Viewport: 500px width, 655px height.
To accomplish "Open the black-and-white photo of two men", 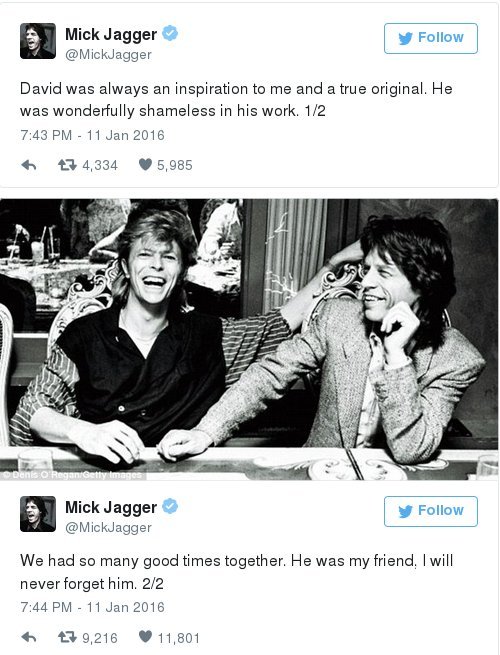I will click(x=249, y=340).
